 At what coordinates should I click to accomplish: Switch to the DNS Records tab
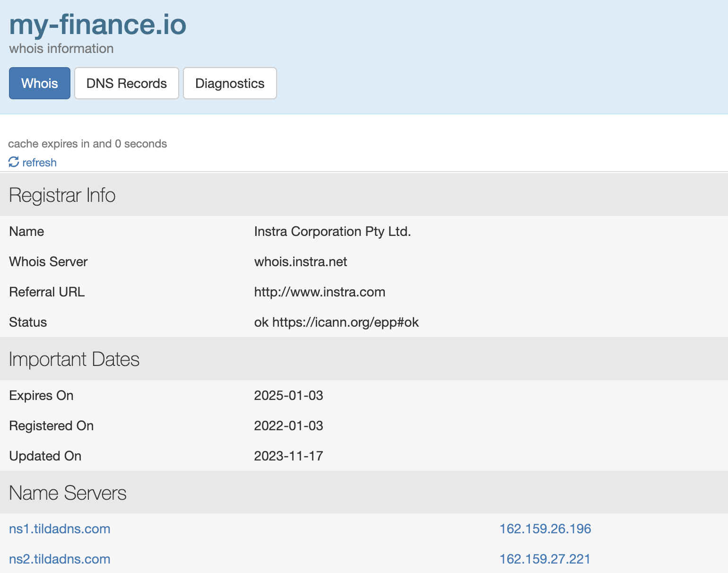pyautogui.click(x=127, y=83)
